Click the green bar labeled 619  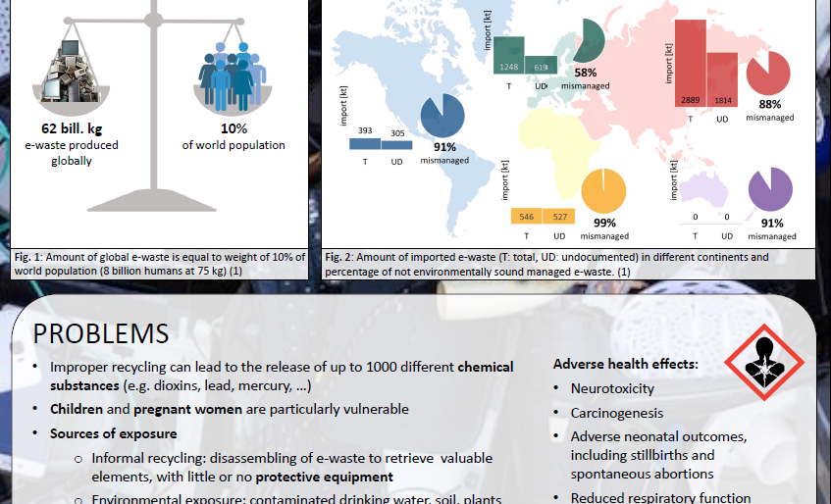542,65
